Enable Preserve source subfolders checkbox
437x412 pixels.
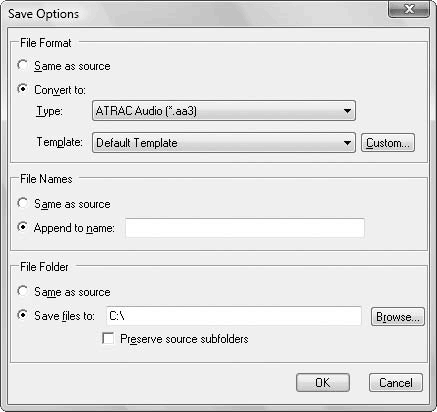click(x=108, y=338)
